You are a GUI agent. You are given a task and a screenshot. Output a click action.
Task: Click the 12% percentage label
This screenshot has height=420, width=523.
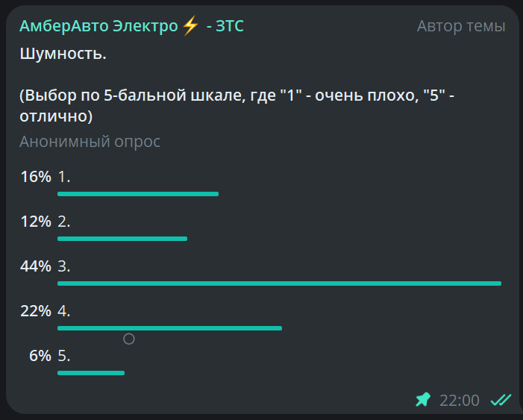pos(36,222)
